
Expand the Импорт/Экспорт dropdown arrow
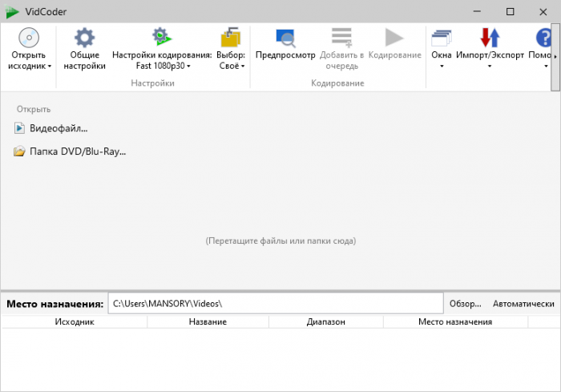[x=490, y=67]
